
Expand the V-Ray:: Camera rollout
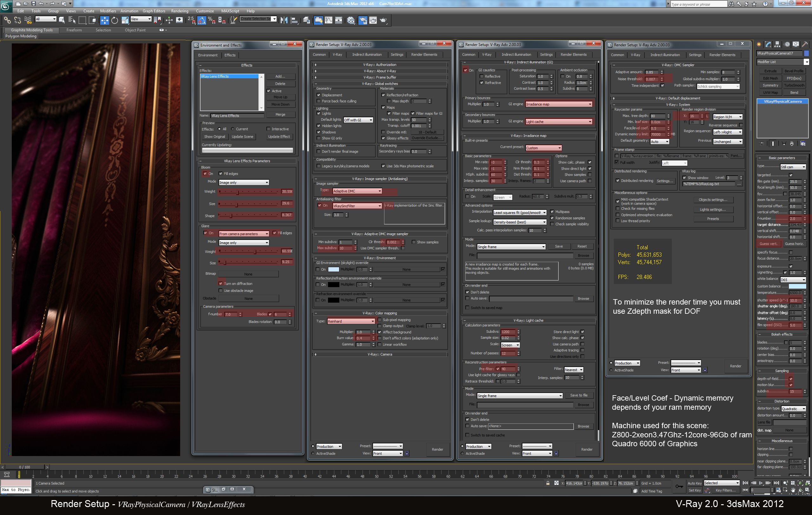click(380, 354)
